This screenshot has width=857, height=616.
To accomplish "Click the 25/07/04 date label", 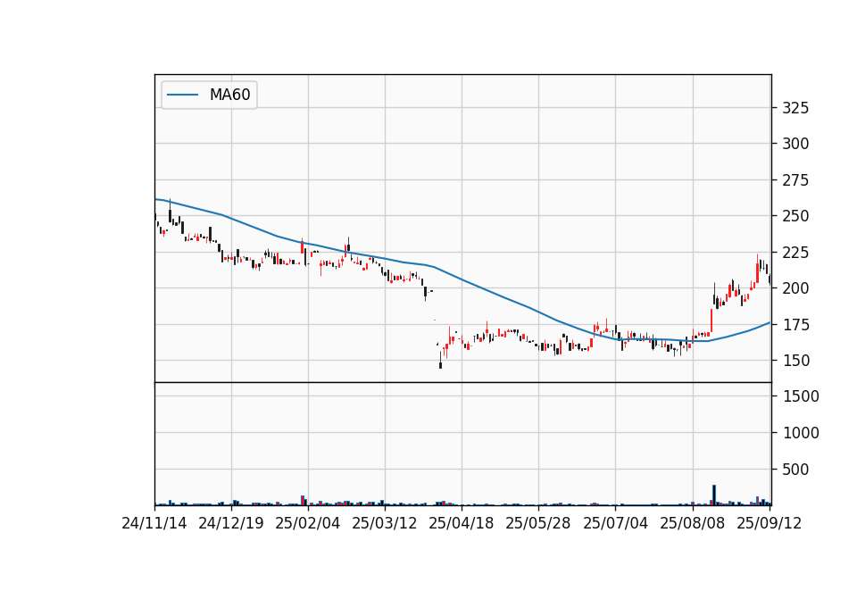I will click(x=615, y=524).
